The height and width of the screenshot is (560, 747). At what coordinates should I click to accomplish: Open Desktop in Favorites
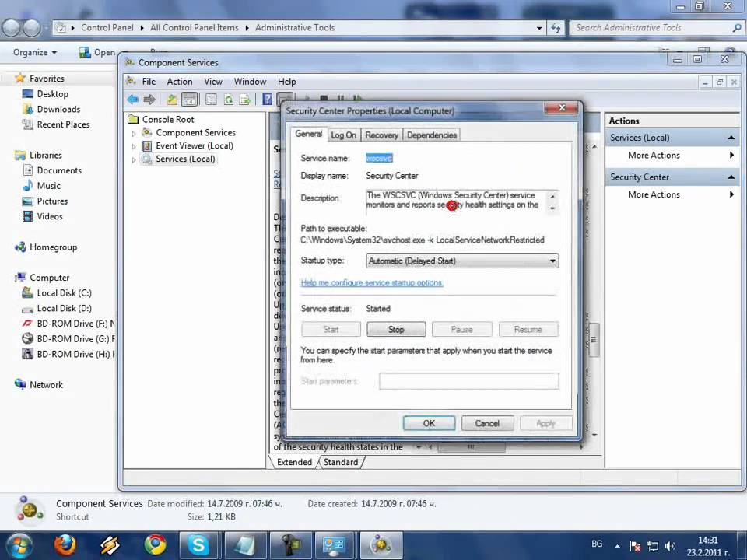pyautogui.click(x=46, y=94)
